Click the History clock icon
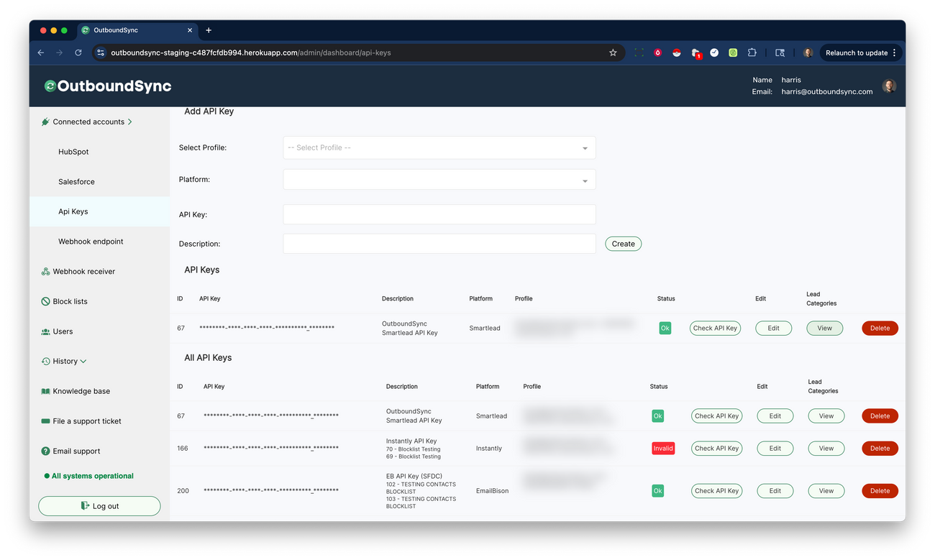 pos(45,361)
